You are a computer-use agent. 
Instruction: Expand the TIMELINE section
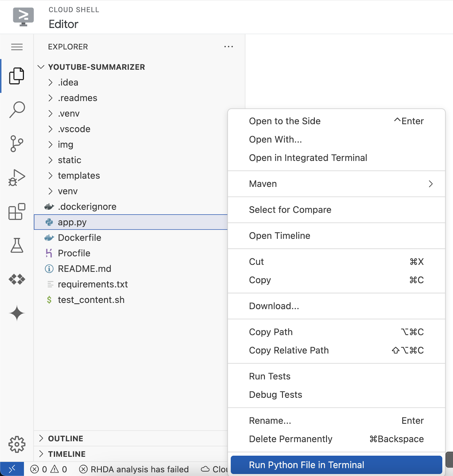pyautogui.click(x=67, y=454)
